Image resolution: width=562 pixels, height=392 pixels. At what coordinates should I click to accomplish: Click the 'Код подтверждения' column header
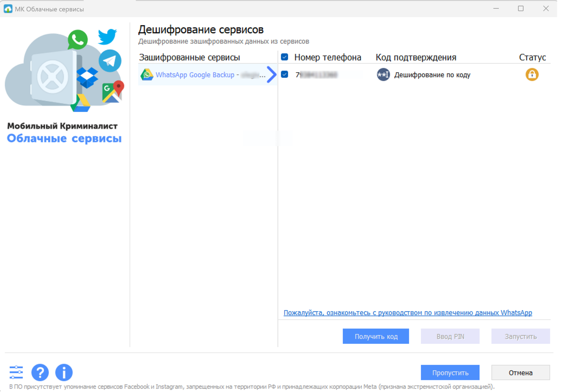point(416,57)
